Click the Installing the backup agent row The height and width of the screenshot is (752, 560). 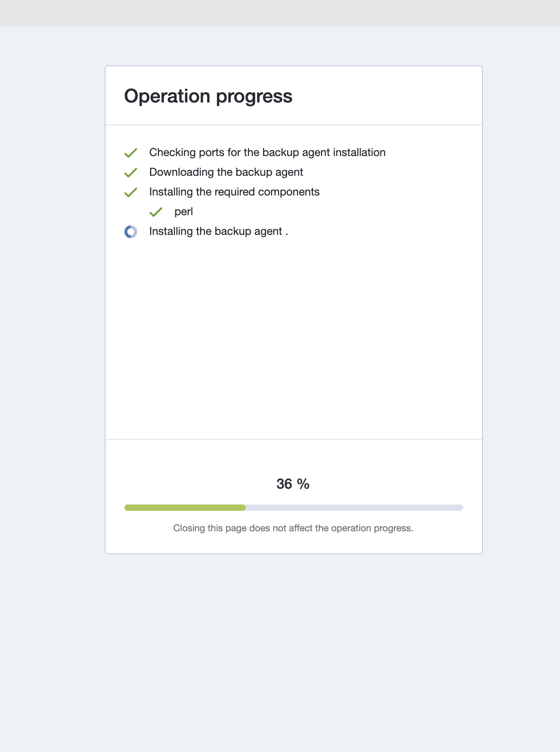pyautogui.click(x=219, y=231)
